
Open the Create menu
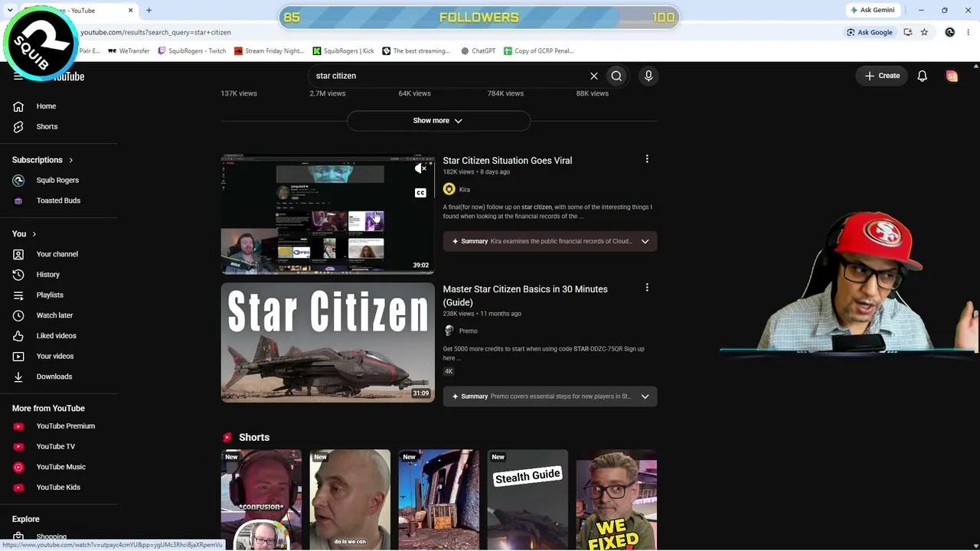tap(882, 76)
